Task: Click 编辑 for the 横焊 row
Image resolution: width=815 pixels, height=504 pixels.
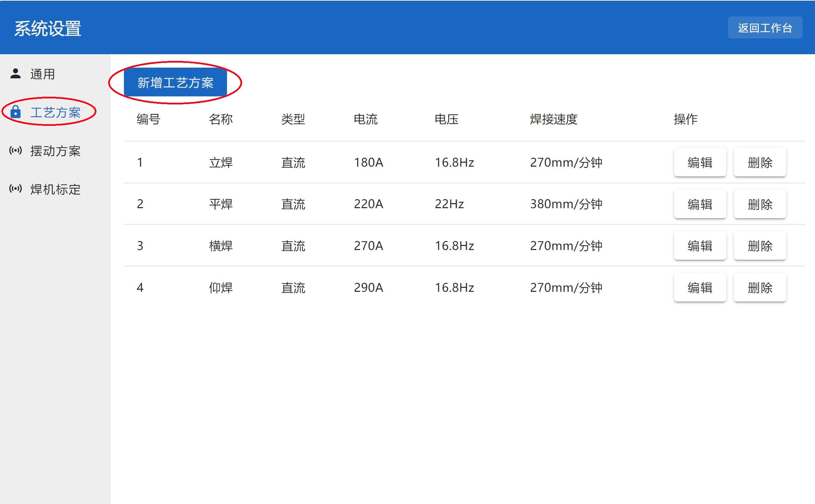Action: (699, 246)
